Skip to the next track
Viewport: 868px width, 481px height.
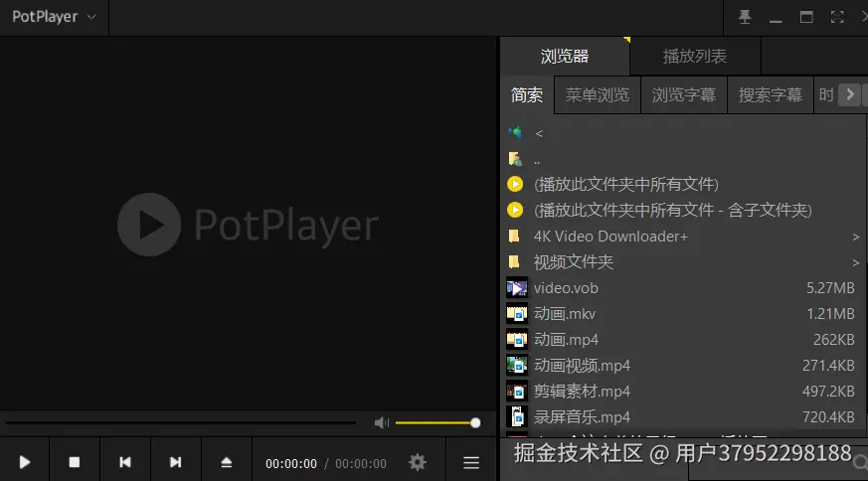click(175, 462)
